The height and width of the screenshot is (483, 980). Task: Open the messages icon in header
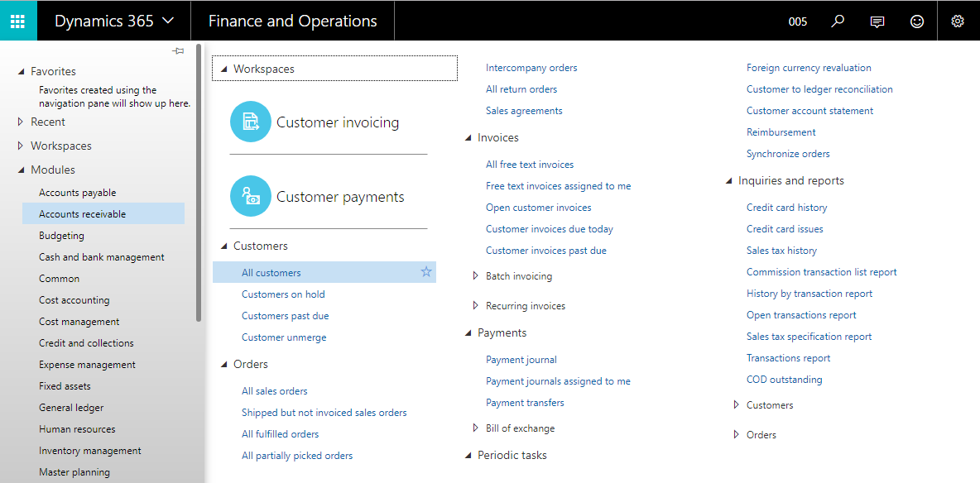tap(877, 22)
